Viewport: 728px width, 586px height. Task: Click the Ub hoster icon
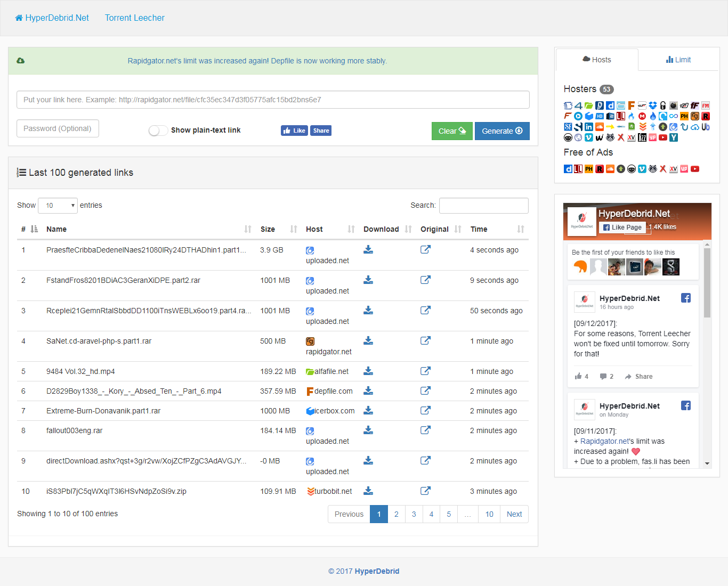click(706, 127)
